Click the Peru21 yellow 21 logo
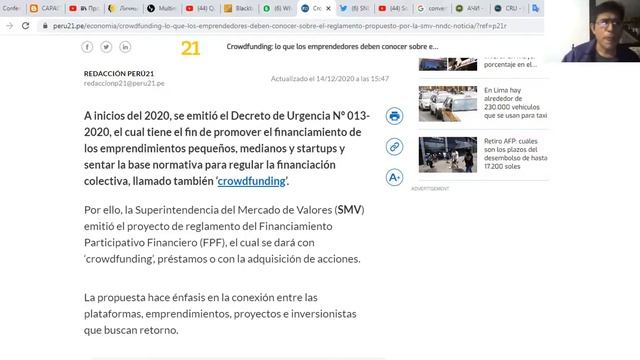 click(x=190, y=48)
